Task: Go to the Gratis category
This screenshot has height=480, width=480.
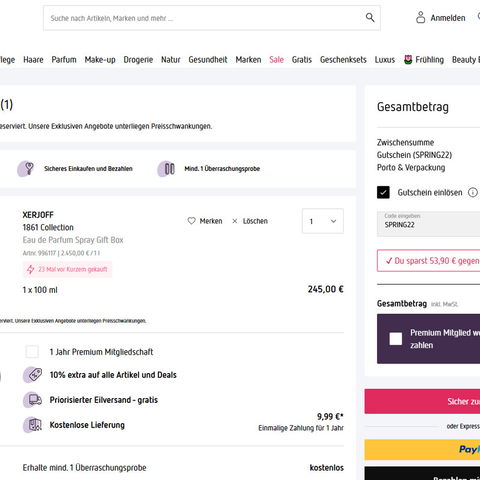Action: (x=302, y=60)
